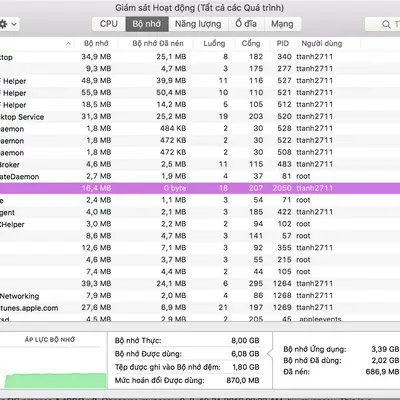
Task: Open the Mạng tab
Action: tap(282, 24)
